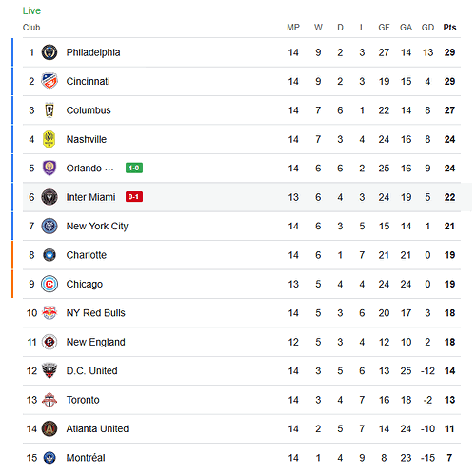Open the green 1-0 live score badge
The image size is (476, 476).
coord(134,168)
